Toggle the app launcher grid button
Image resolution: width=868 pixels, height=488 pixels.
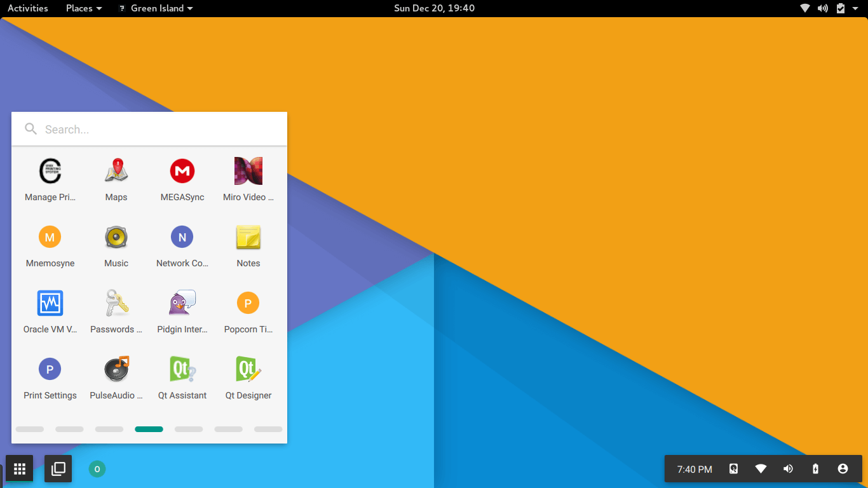click(x=20, y=469)
